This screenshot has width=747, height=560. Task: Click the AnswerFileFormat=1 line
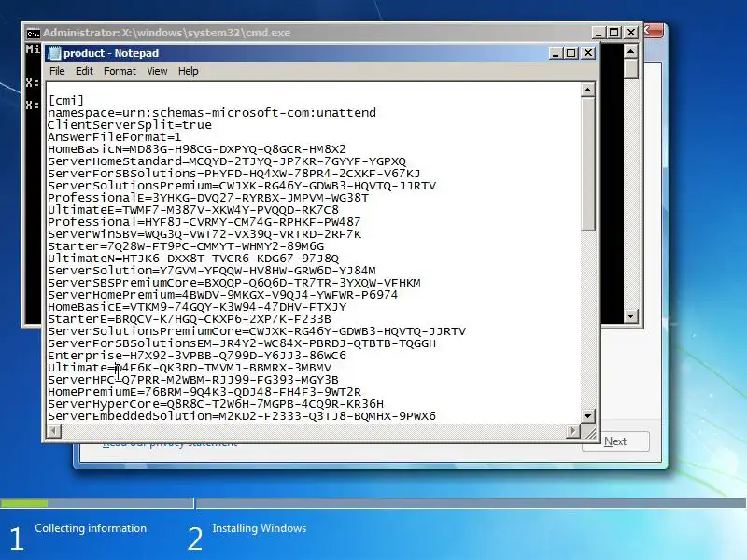pyautogui.click(x=114, y=137)
